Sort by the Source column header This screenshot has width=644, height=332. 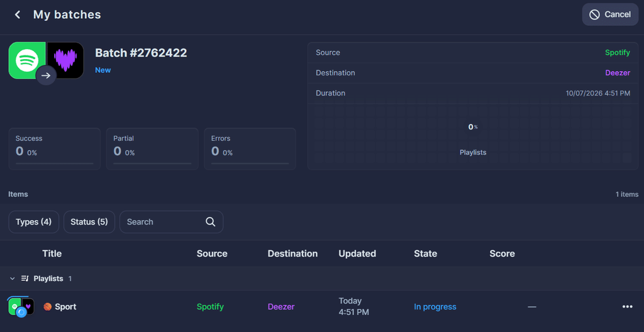[212, 253]
